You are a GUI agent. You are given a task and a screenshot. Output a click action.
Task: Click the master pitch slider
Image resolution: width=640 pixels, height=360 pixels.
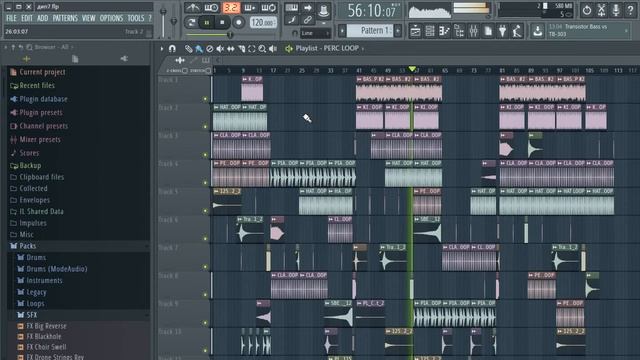[x=174, y=21]
